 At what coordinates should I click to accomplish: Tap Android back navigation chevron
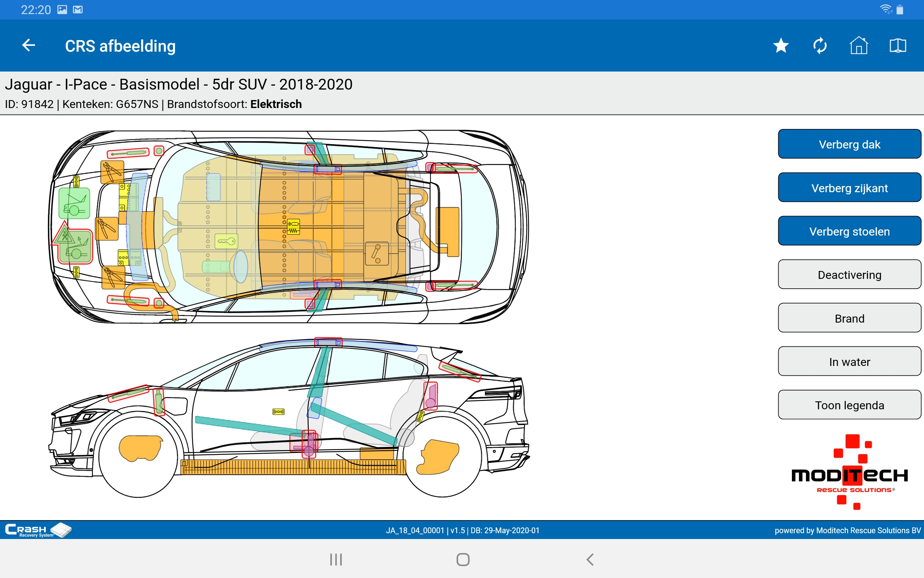[x=590, y=560]
